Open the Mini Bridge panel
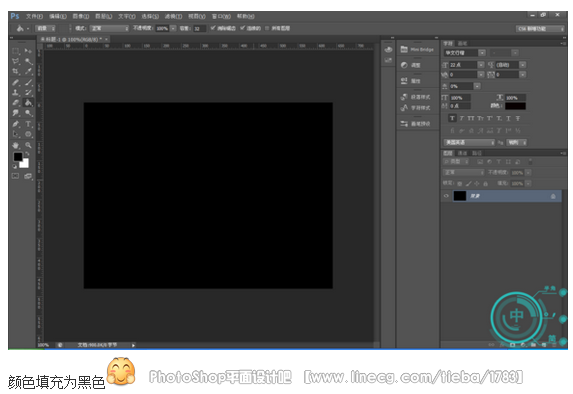Screen dimensions: 573x394 point(417,49)
